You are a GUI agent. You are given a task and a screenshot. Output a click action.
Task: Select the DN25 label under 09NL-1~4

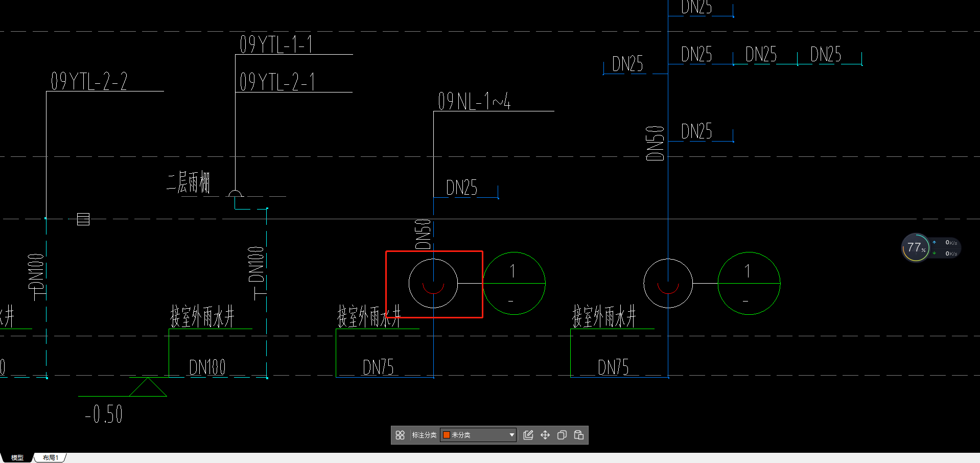(x=462, y=188)
